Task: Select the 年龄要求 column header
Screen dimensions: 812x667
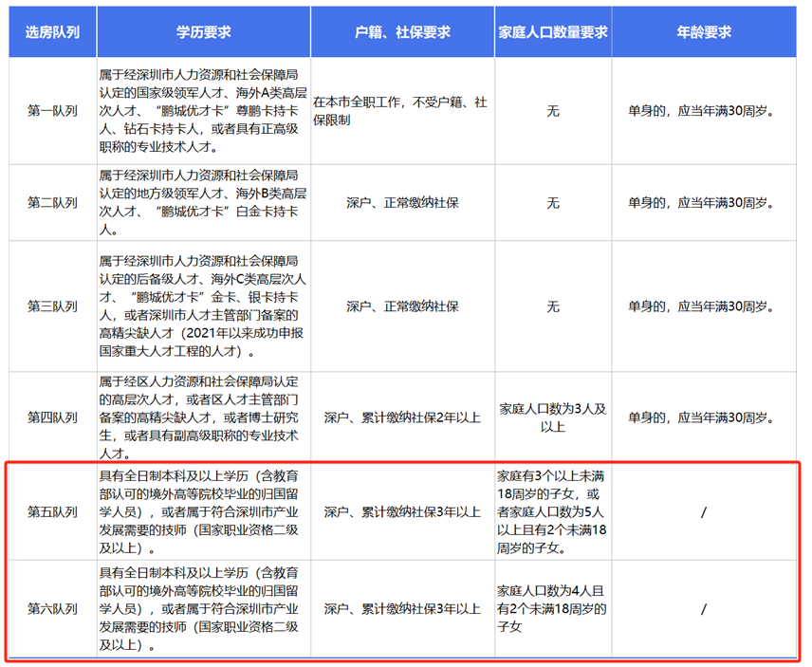Action: tap(704, 32)
